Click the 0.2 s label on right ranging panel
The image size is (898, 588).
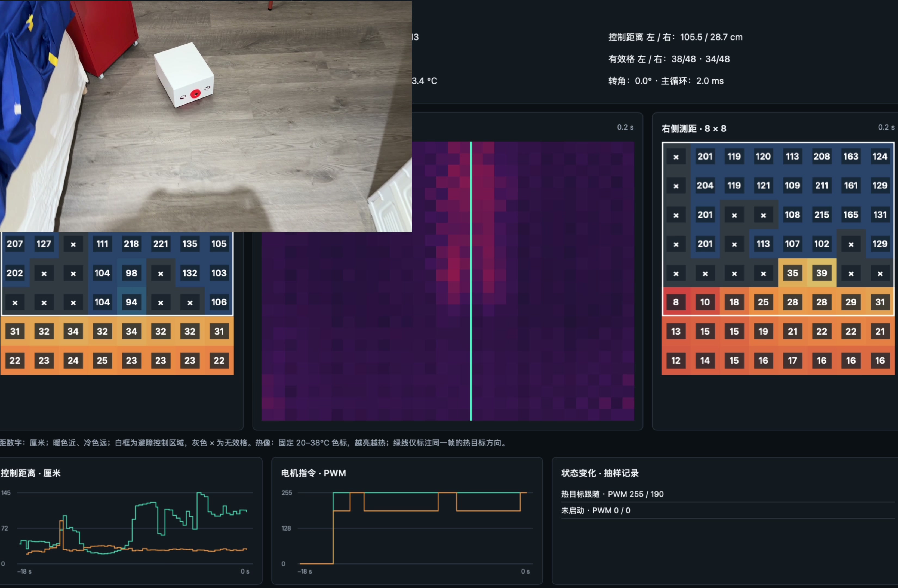click(x=886, y=127)
